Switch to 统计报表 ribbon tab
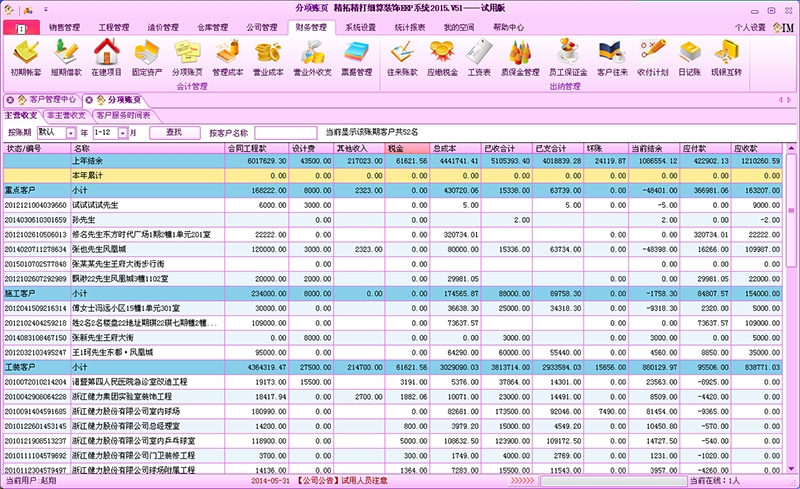 pyautogui.click(x=410, y=28)
